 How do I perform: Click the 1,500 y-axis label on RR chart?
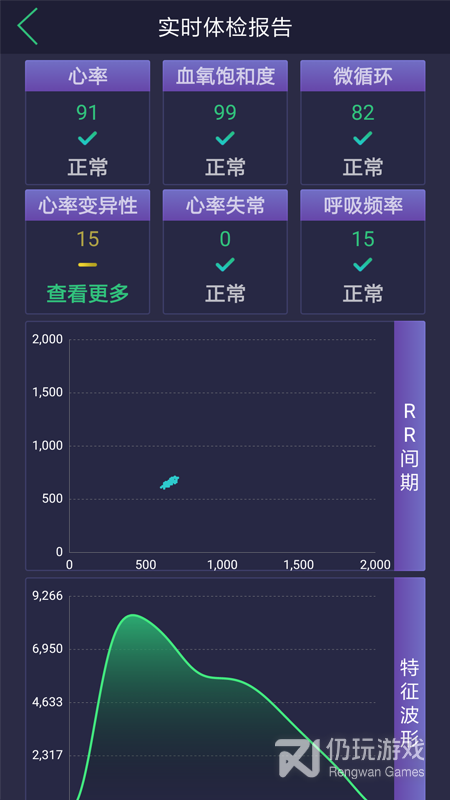click(x=47, y=392)
